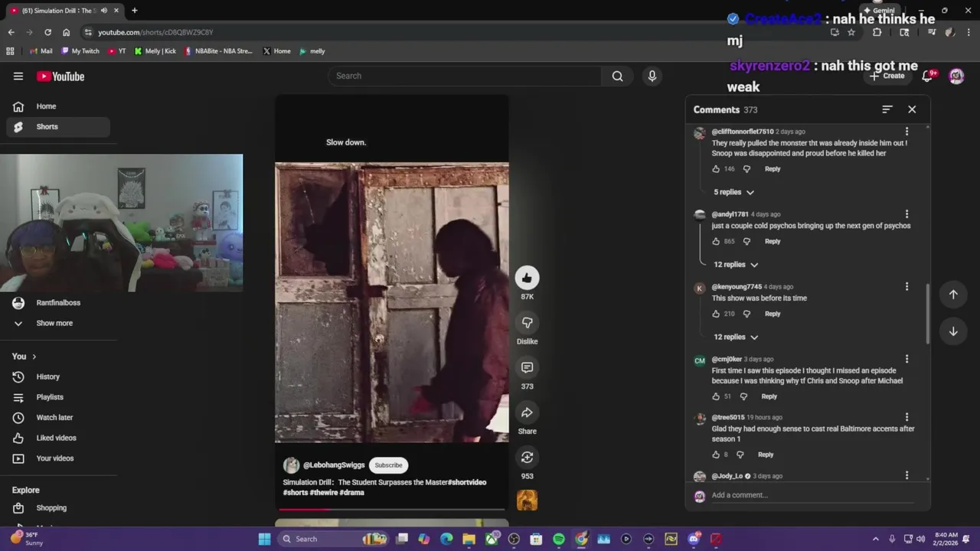Open the Windows Start menu
This screenshot has width=980, height=551.
pyautogui.click(x=264, y=539)
